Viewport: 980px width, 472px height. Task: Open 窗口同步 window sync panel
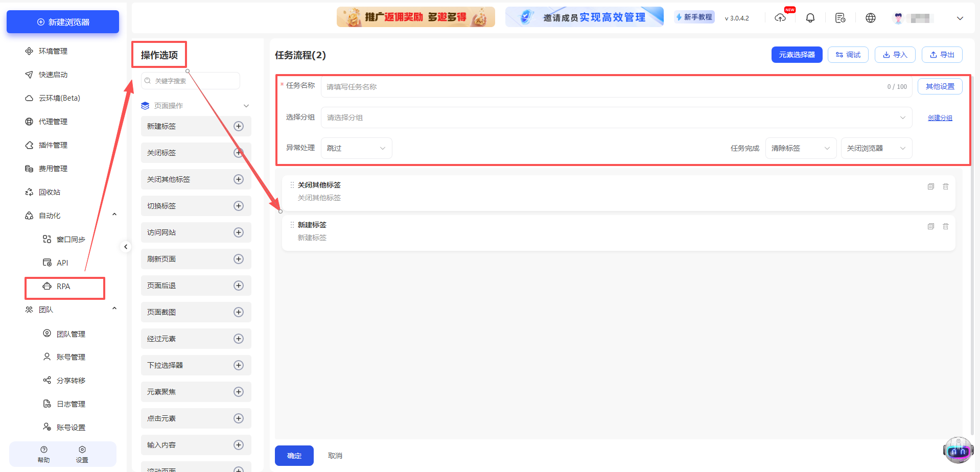(71, 239)
